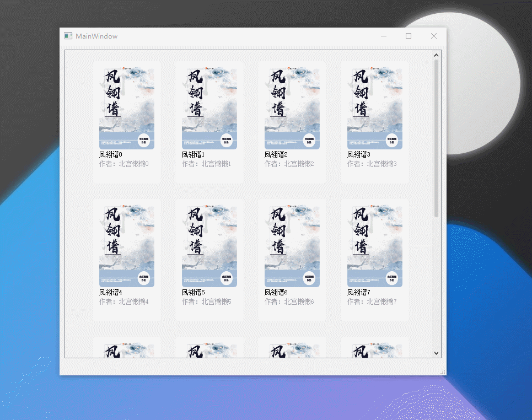532x420 pixels.
Task: Select the title text 凤翎谱5
Action: pos(194,293)
